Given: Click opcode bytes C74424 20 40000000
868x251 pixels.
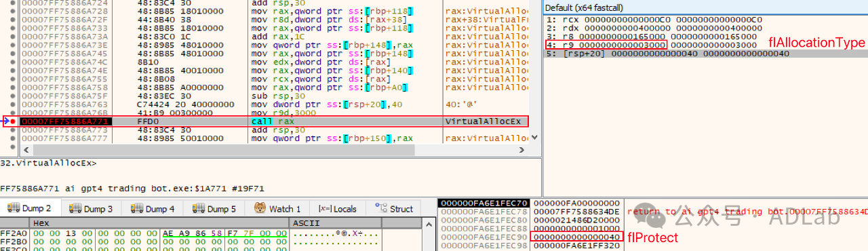Looking at the screenshot, I should 186,104.
